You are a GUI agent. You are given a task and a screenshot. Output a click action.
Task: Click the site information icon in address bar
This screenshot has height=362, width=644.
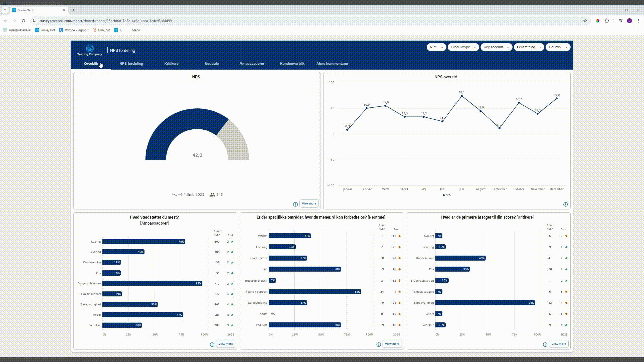[x=34, y=21]
